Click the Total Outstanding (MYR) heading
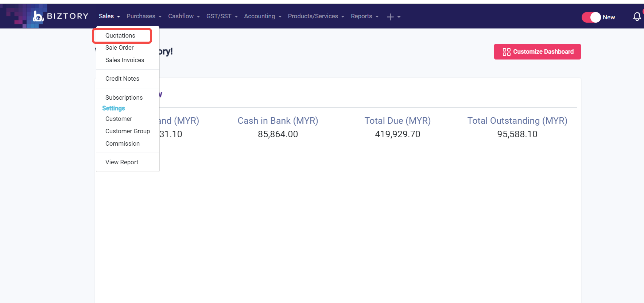This screenshot has height=303, width=644. 517,121
